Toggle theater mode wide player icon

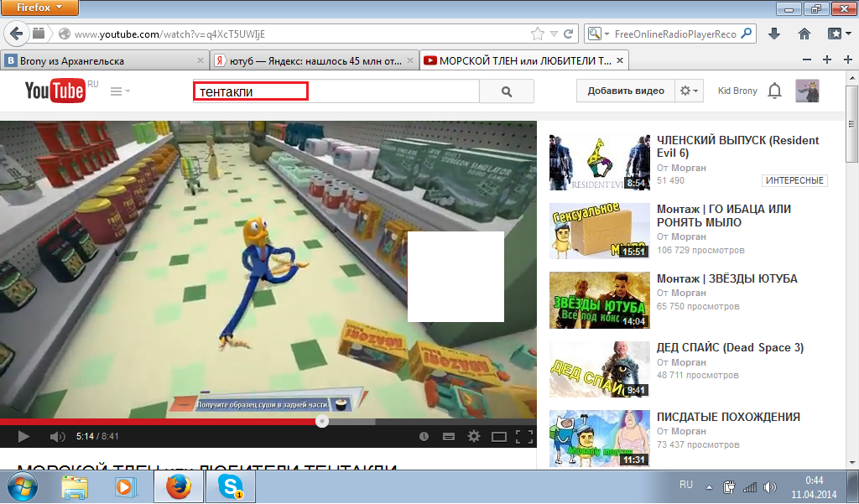[x=499, y=437]
